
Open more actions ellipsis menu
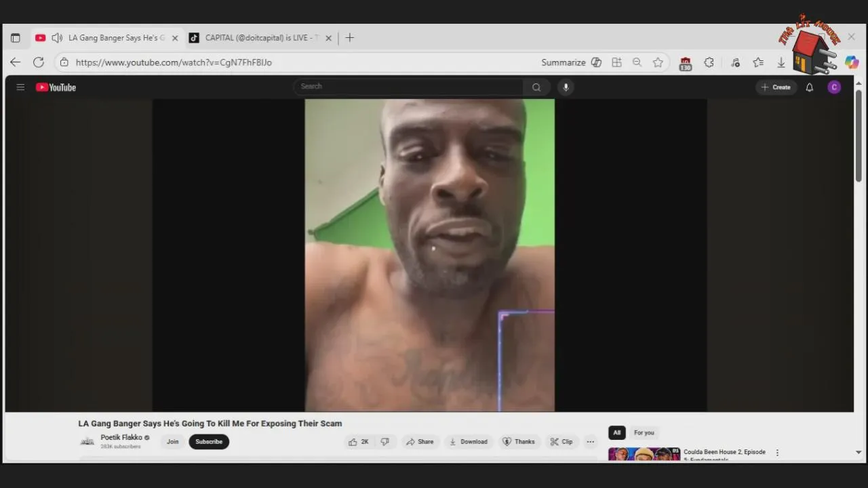pos(591,442)
